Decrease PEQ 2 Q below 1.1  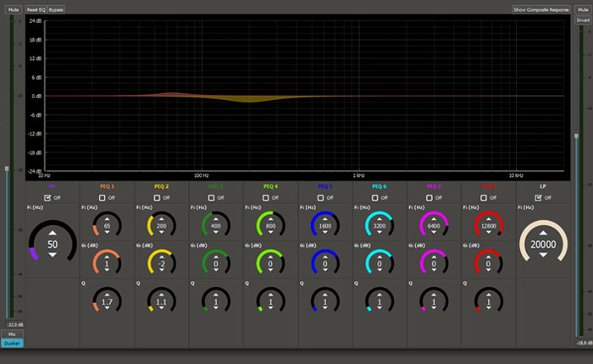(x=162, y=307)
